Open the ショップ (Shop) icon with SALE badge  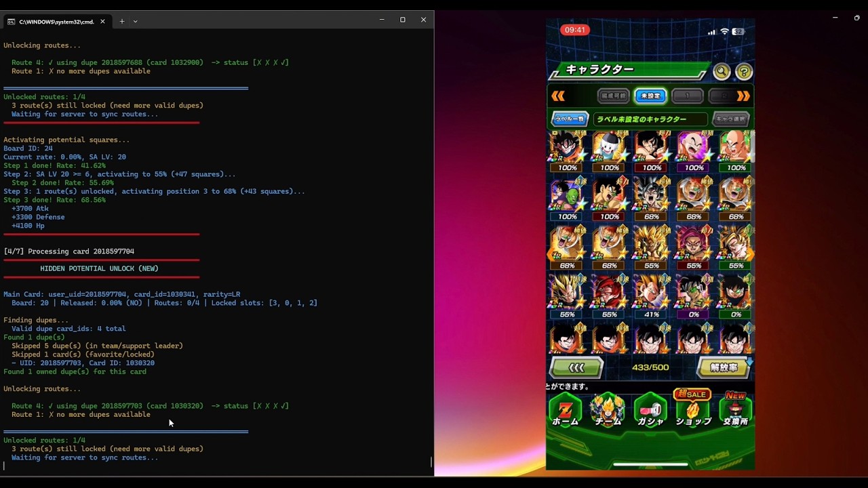[x=693, y=408]
